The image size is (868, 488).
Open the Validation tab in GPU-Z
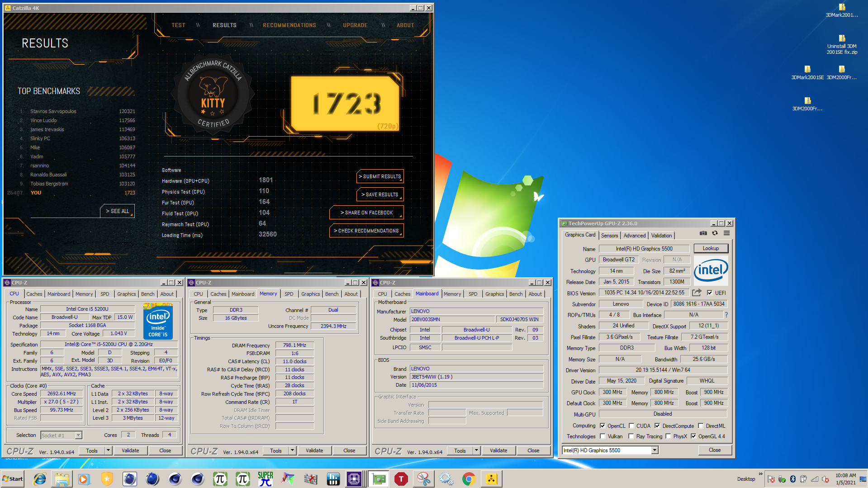(x=661, y=235)
